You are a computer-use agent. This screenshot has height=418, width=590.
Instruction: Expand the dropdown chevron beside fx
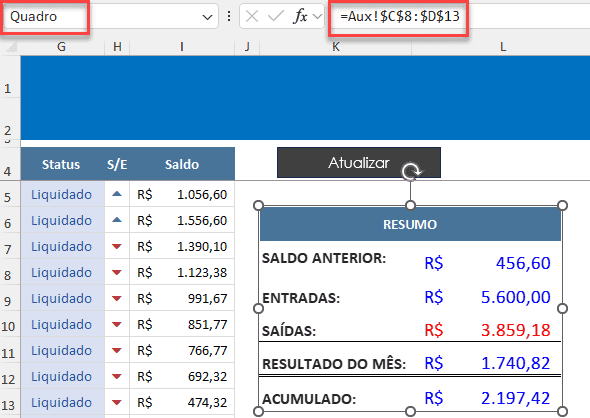pos(318,16)
